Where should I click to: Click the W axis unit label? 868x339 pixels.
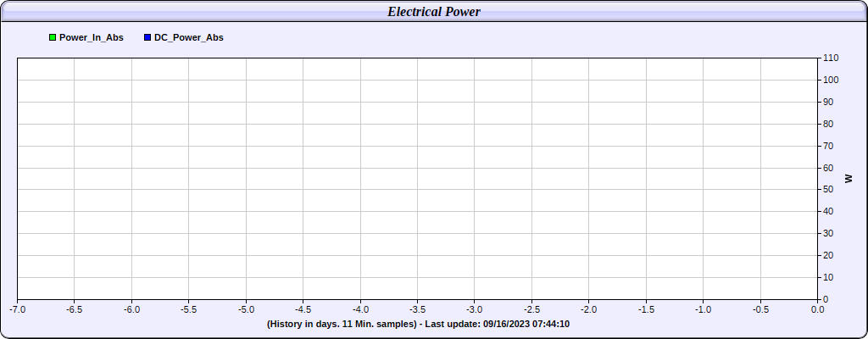[849, 179]
